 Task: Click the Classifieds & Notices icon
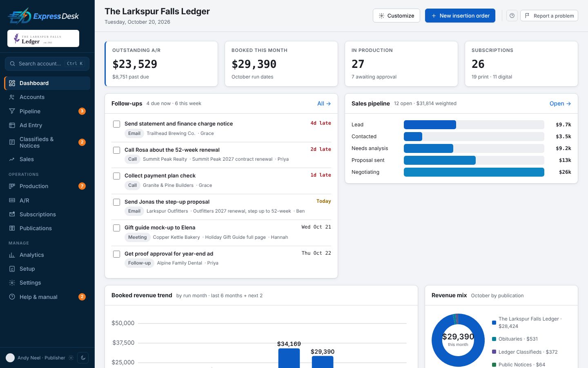(12, 142)
